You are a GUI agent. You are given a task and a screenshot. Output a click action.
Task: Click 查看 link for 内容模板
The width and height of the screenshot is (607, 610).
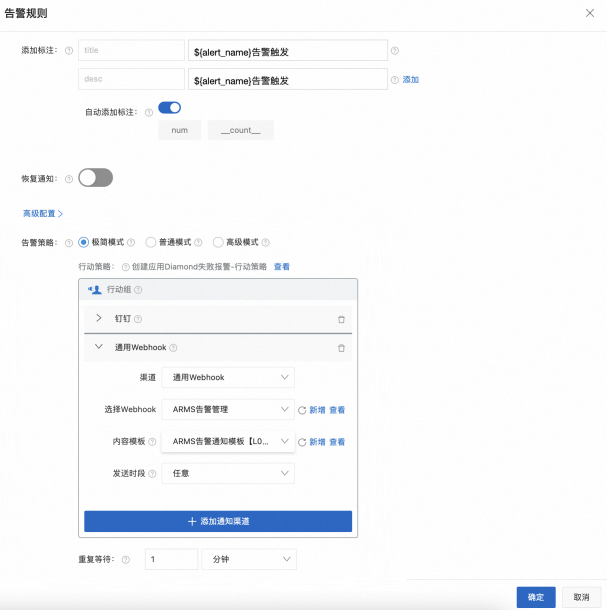[337, 442]
